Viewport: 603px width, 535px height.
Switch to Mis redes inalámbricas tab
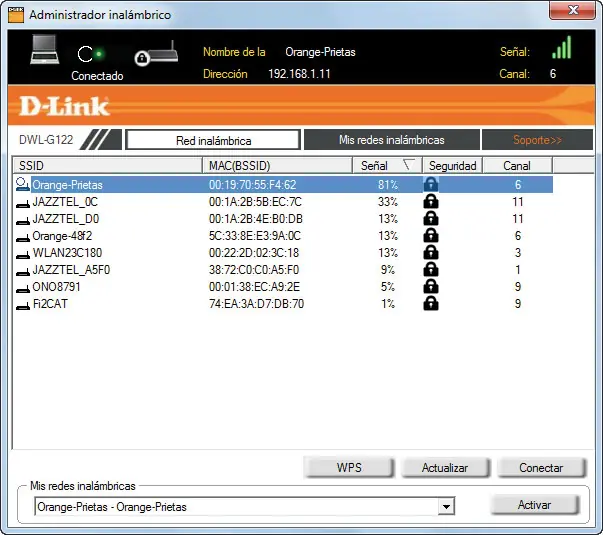point(391,140)
